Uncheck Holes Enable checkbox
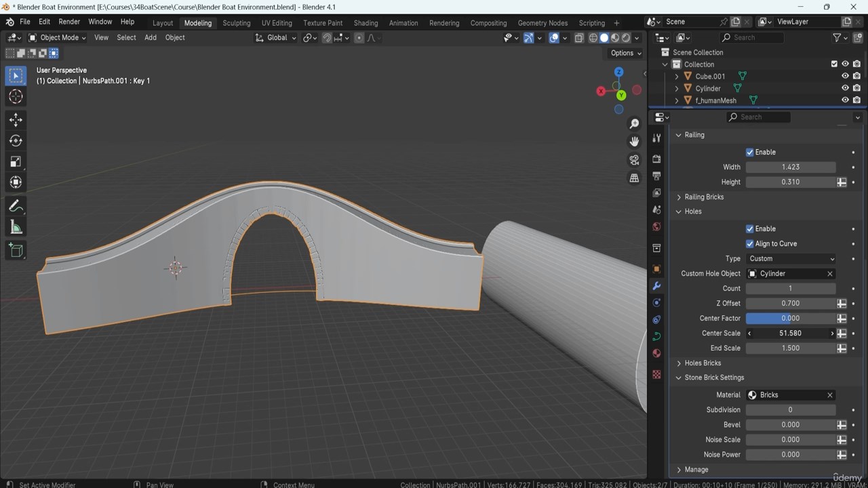Image resolution: width=868 pixels, height=488 pixels. pyautogui.click(x=749, y=229)
